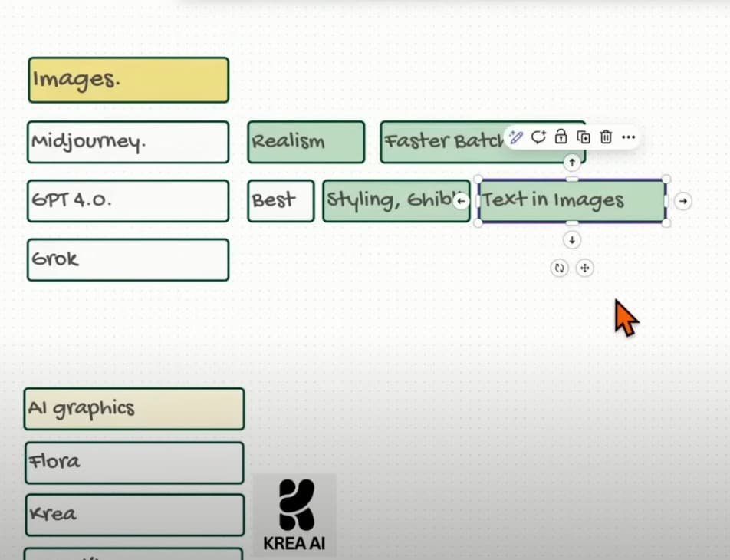Screen dimensions: 730x560
Task: Select the green Realism box
Action: click(x=306, y=142)
